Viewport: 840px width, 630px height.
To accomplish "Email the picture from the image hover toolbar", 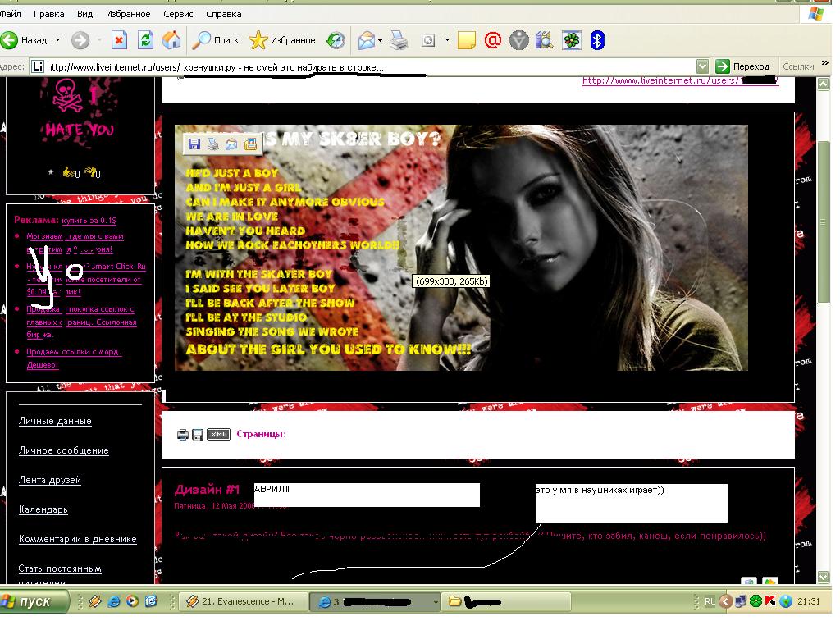I will (231, 144).
